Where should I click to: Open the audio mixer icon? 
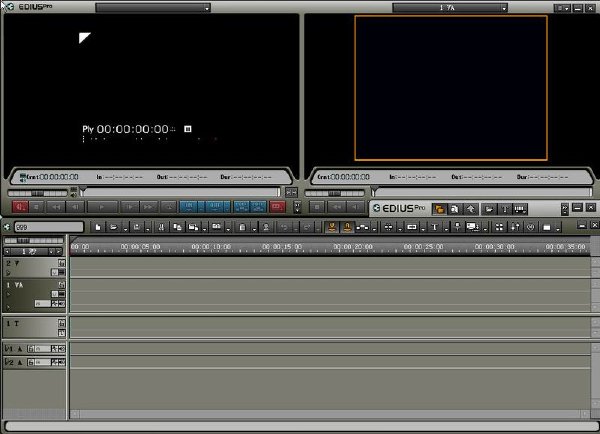tap(515, 227)
